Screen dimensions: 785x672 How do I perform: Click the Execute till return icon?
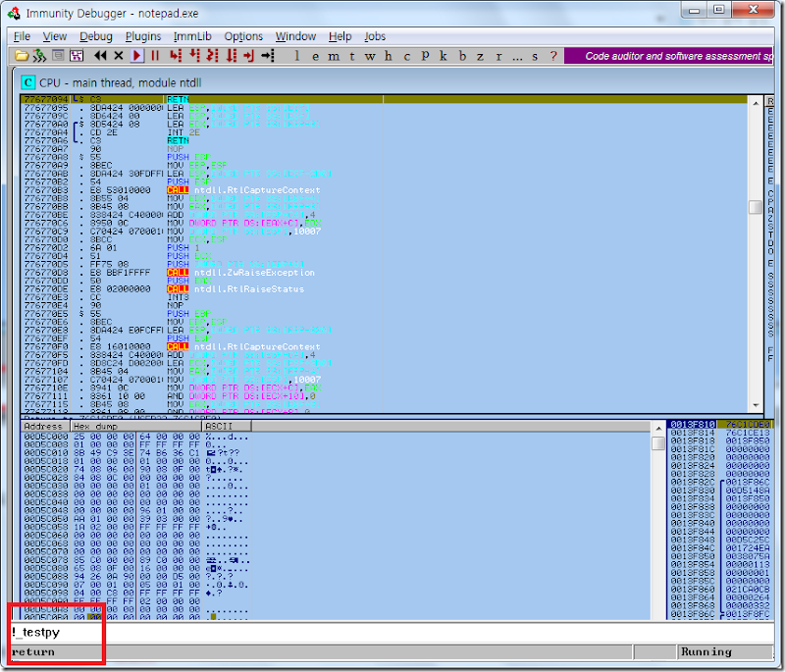click(x=248, y=56)
